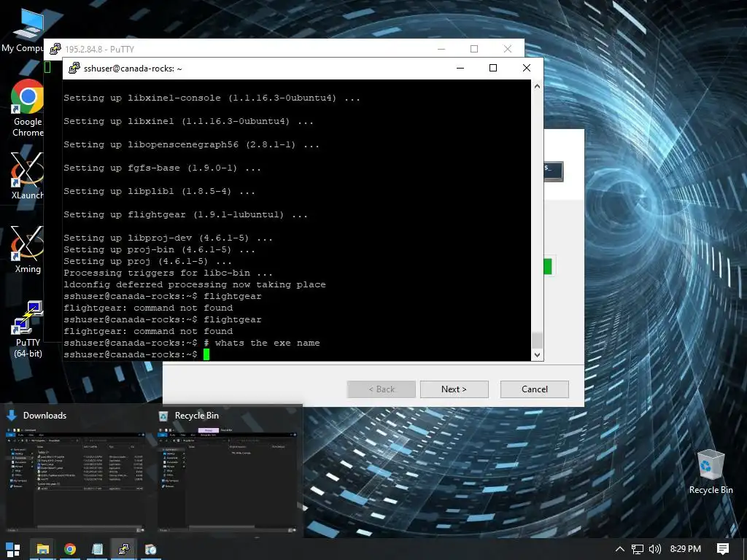Image resolution: width=747 pixels, height=560 pixels.
Task: Click the sshuser@canada-rocks PuTTY title icon
Action: point(74,68)
